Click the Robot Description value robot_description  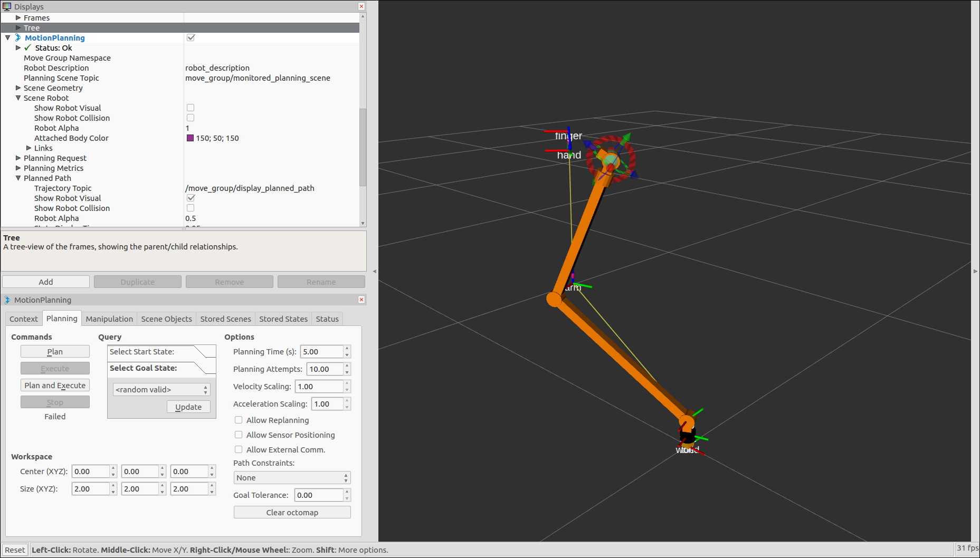(x=217, y=68)
